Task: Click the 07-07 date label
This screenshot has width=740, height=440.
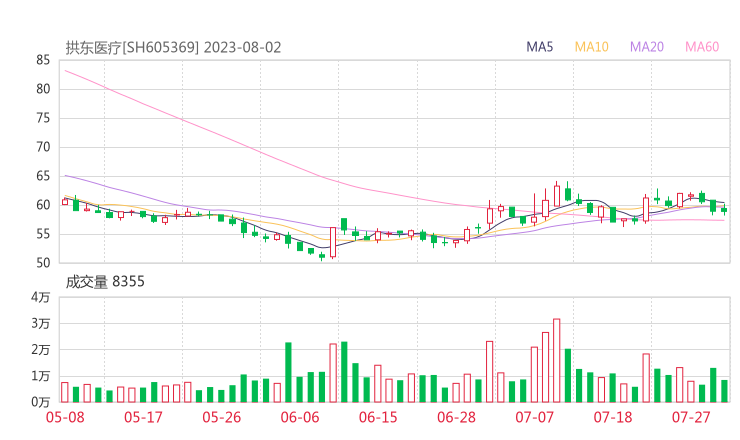Action: tap(535, 417)
